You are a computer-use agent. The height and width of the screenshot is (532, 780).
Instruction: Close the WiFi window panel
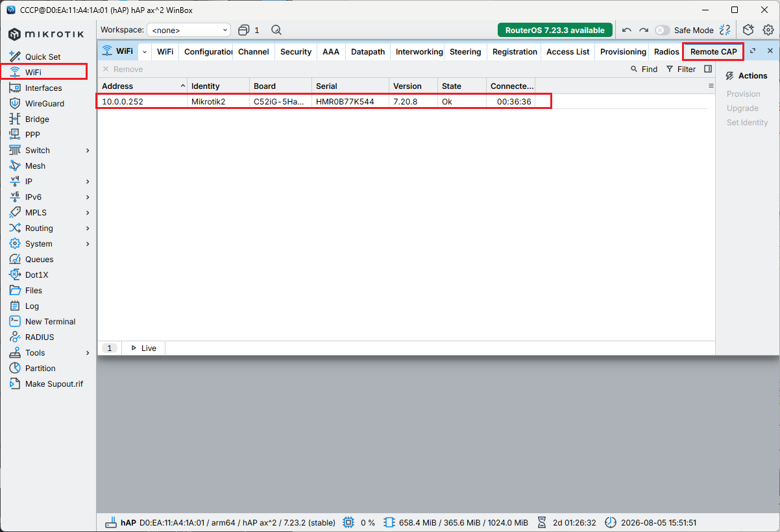point(770,51)
